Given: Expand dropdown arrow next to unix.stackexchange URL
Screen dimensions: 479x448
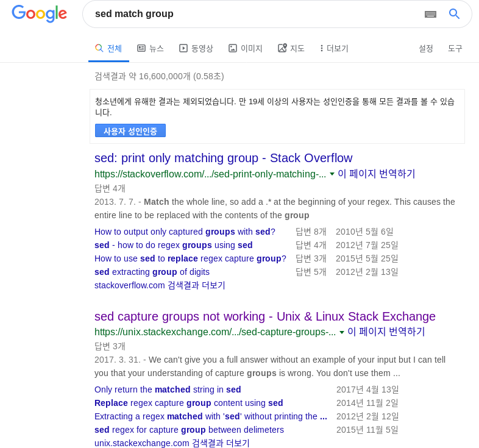Looking at the screenshot, I should click(x=342, y=332).
